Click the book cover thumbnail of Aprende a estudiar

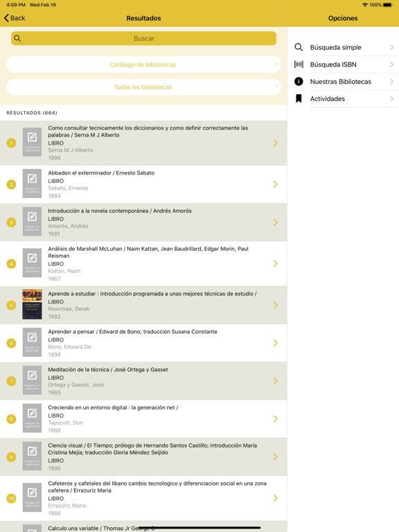pos(33,304)
